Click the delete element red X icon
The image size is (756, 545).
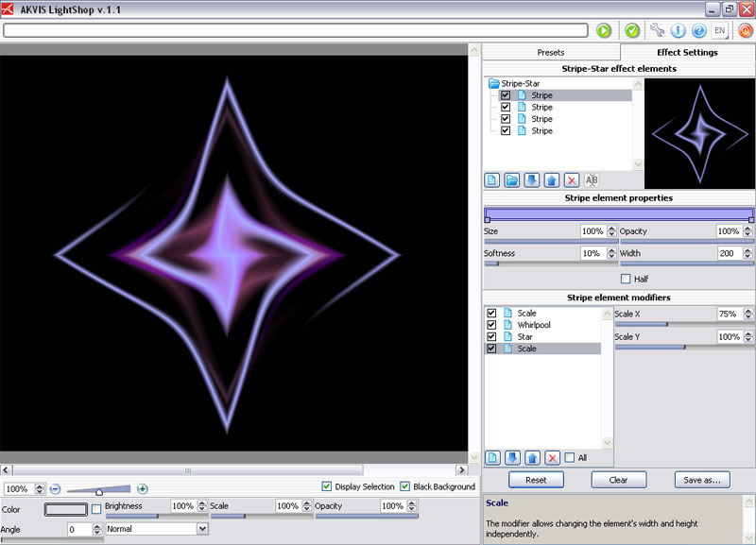pos(572,179)
